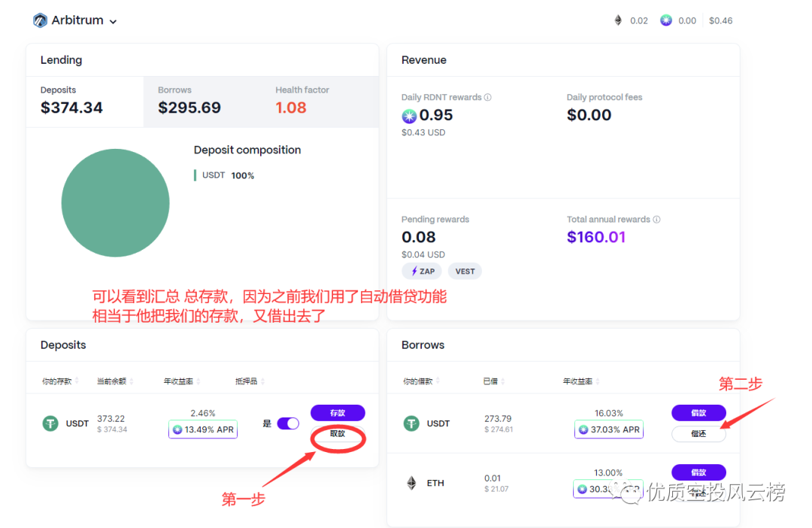Click the Lending panel heading

coord(61,60)
